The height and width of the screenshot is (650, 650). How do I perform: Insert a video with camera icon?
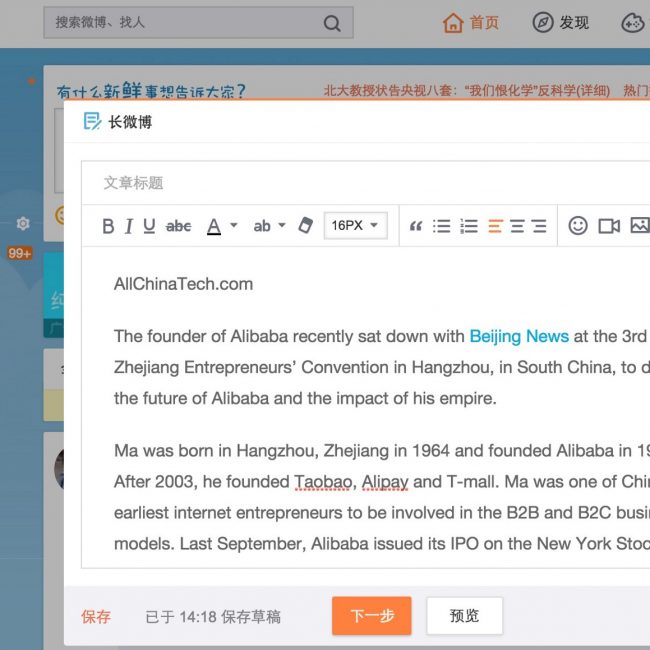pyautogui.click(x=609, y=226)
